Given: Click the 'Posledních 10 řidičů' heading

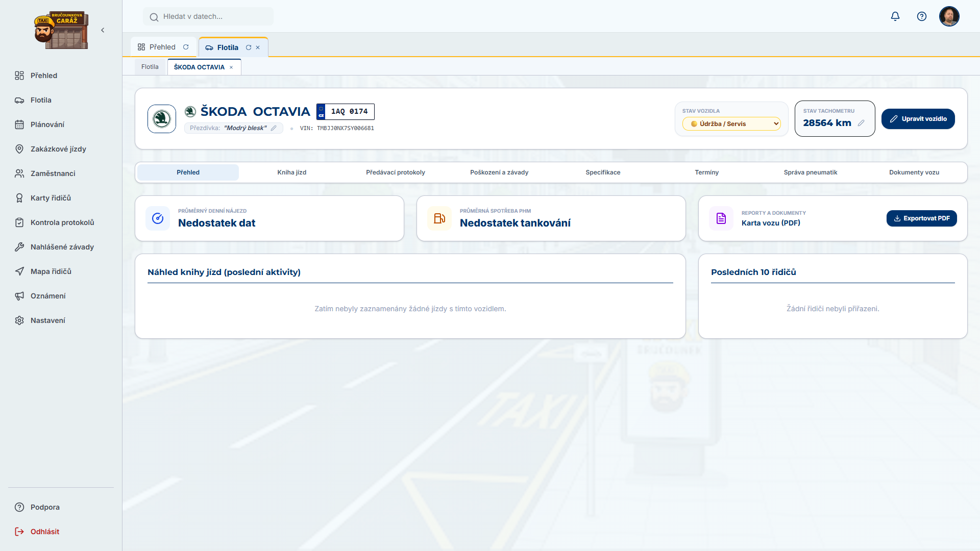Looking at the screenshot, I should (753, 272).
